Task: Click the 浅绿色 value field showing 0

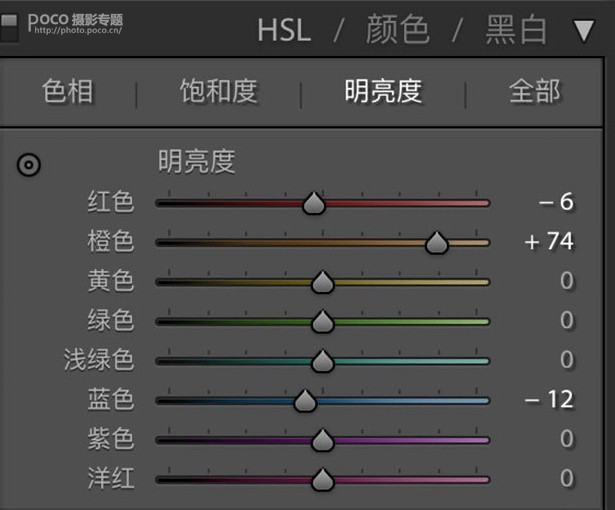Action: click(567, 359)
